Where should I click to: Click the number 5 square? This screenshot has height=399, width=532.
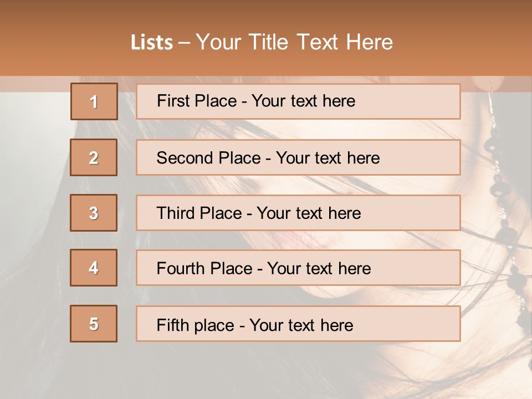click(x=94, y=324)
